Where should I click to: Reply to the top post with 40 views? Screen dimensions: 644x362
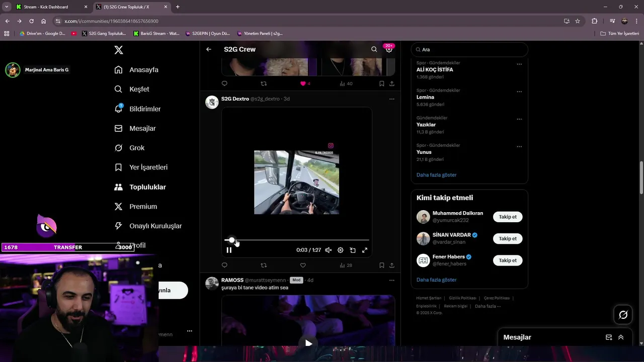[224, 83]
